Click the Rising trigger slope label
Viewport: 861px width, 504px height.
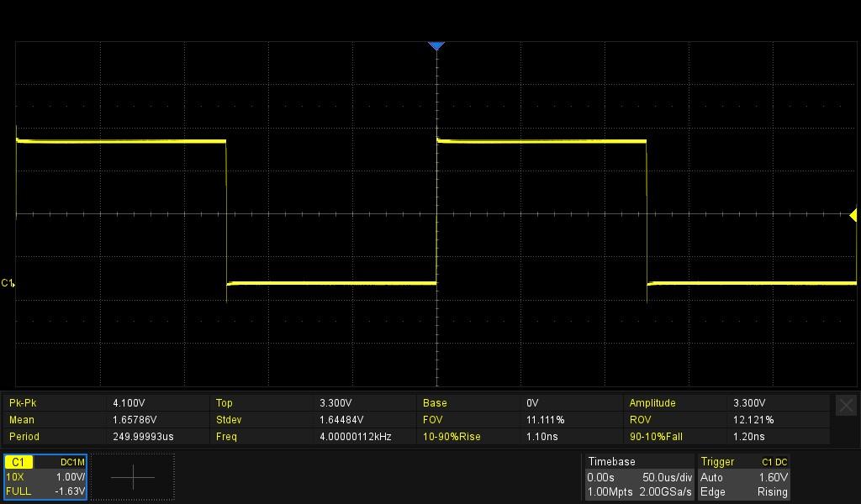(x=773, y=492)
